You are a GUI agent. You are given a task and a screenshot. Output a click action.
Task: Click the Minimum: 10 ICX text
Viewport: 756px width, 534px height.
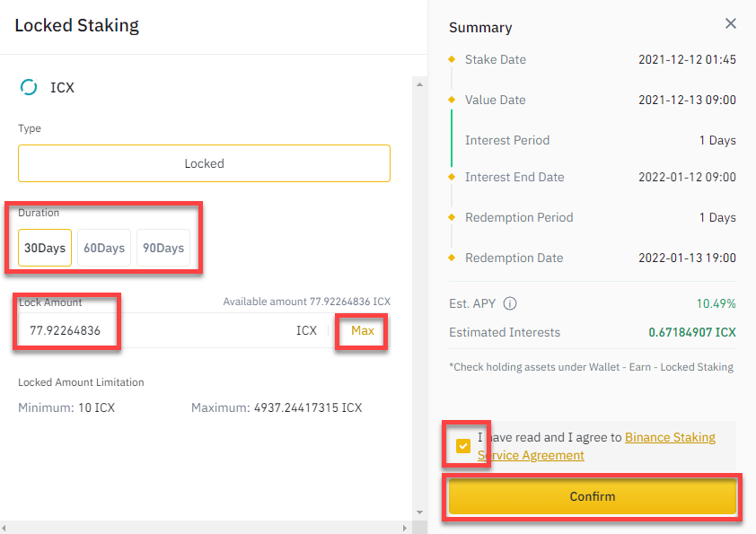(x=66, y=407)
